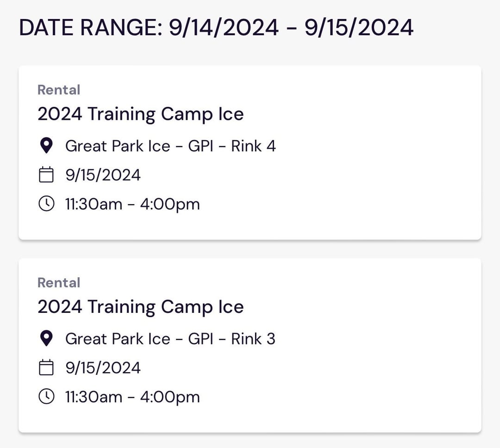Select the Great Park Ice Rink 3 location text
The image size is (500, 448).
(x=170, y=339)
